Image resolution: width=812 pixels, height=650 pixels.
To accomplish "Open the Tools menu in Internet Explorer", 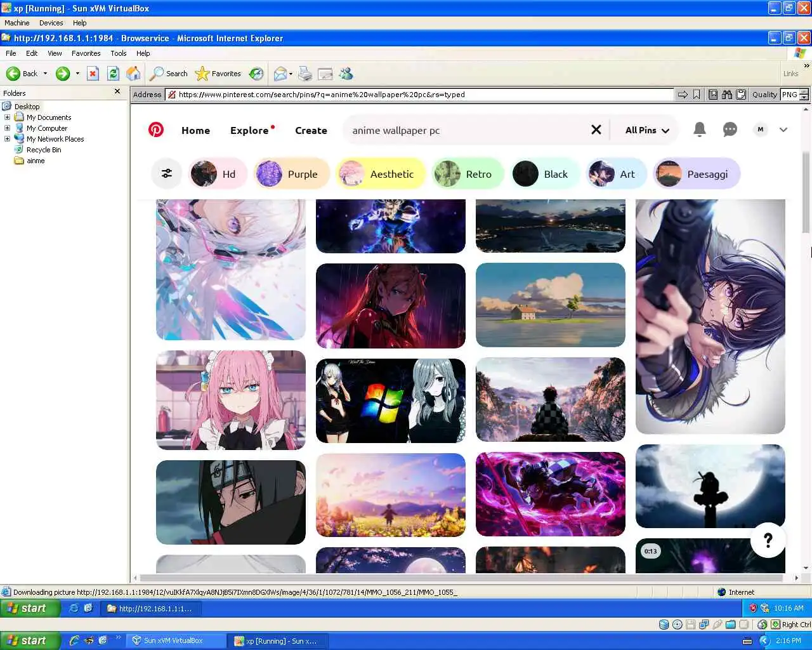I will [x=119, y=53].
